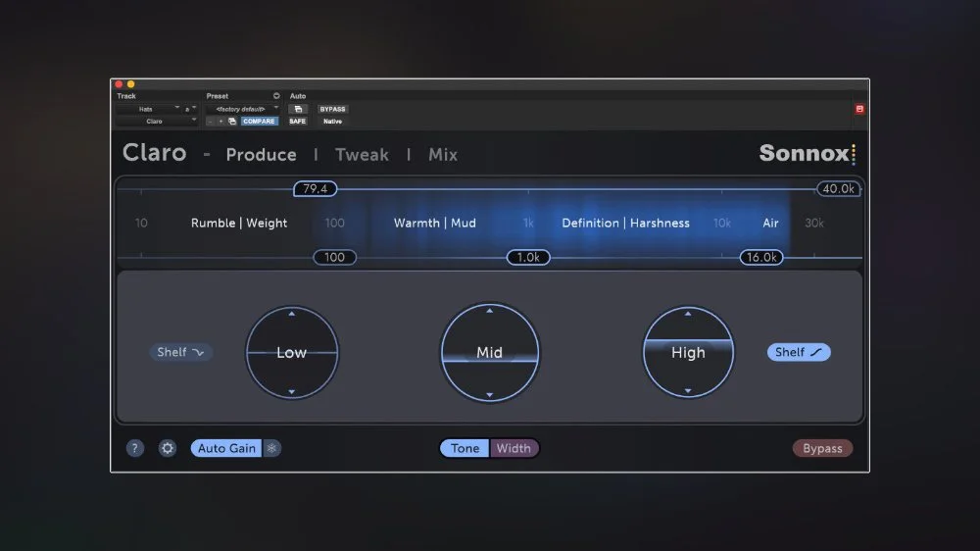This screenshot has width=980, height=551.
Task: Click the Sonnox logo
Action: [x=808, y=153]
